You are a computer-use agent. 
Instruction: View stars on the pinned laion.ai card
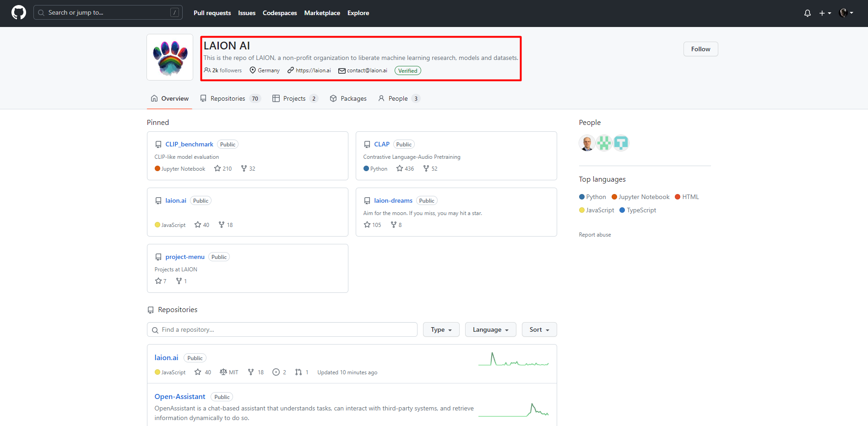tap(202, 225)
